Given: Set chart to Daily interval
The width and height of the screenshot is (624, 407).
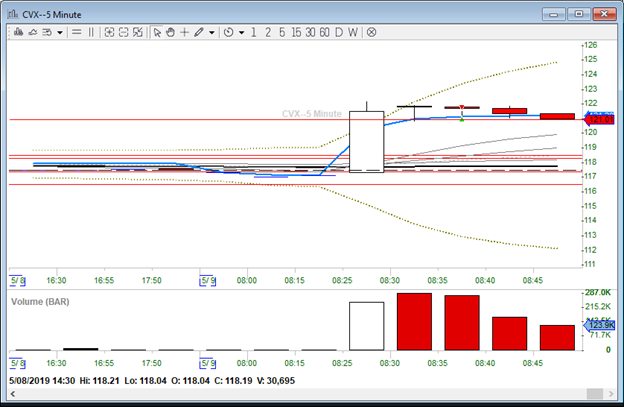Looking at the screenshot, I should (x=339, y=32).
